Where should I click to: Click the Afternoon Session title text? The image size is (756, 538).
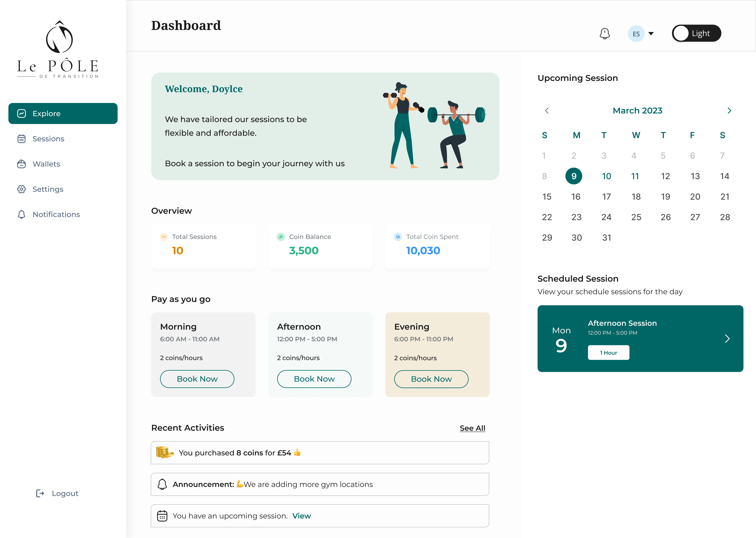point(622,323)
